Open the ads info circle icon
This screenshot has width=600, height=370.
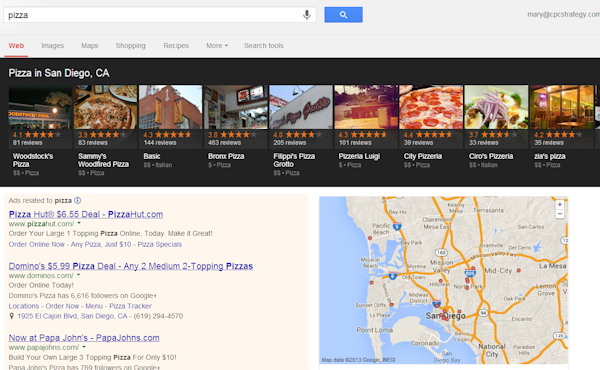click(x=77, y=200)
